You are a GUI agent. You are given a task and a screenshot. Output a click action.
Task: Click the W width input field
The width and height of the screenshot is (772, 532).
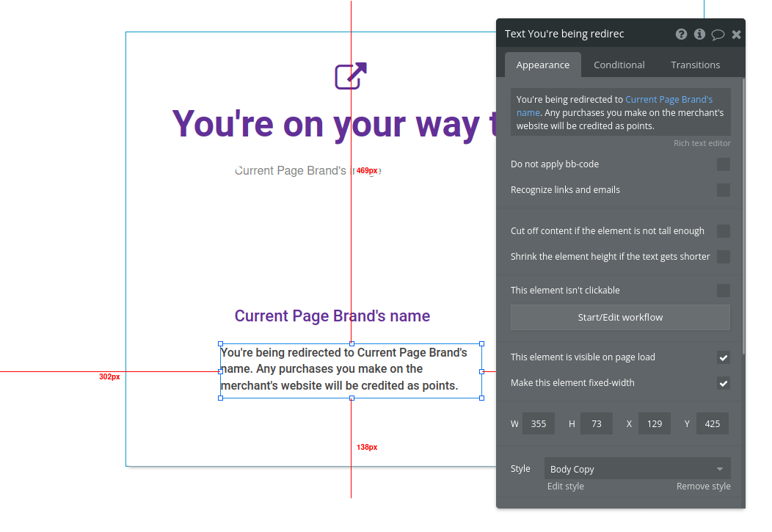click(538, 423)
